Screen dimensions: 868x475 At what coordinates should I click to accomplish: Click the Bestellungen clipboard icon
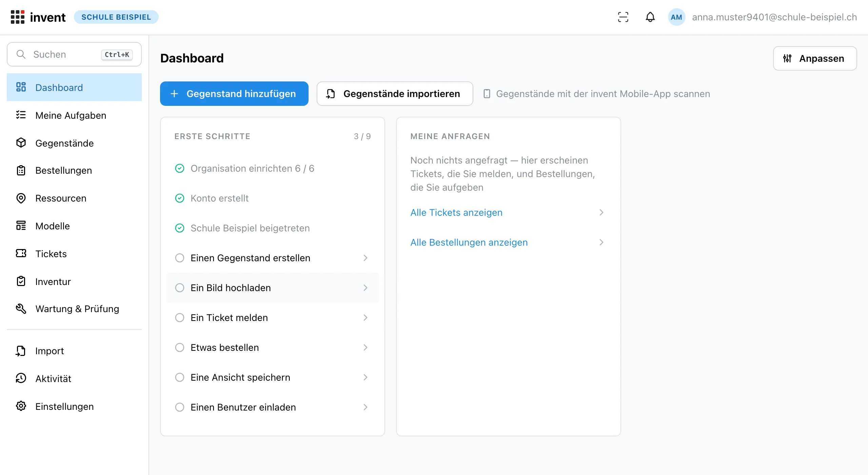point(21,170)
